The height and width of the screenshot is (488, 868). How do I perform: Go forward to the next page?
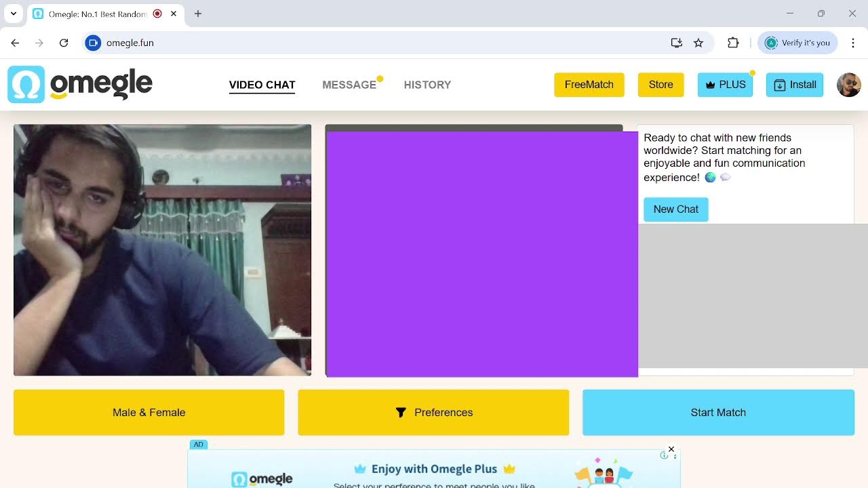pos(39,43)
